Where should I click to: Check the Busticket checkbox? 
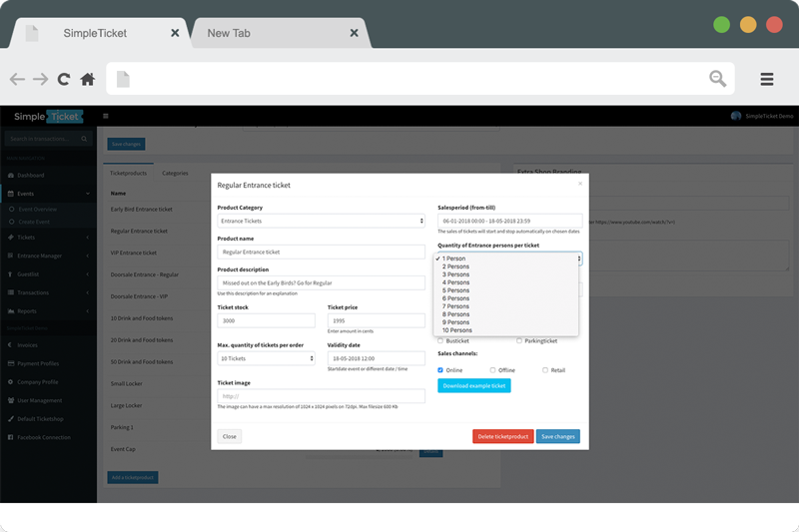click(440, 340)
